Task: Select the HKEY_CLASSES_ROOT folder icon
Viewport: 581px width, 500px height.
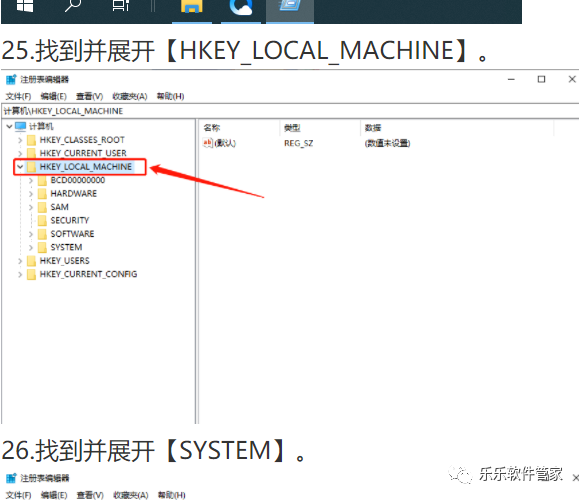Action: [x=32, y=140]
